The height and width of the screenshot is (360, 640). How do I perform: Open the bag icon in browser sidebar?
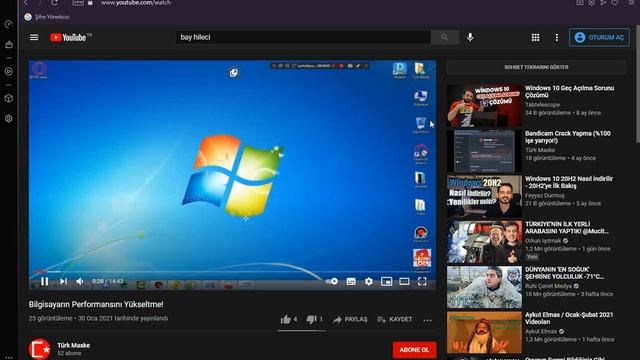coord(9,44)
